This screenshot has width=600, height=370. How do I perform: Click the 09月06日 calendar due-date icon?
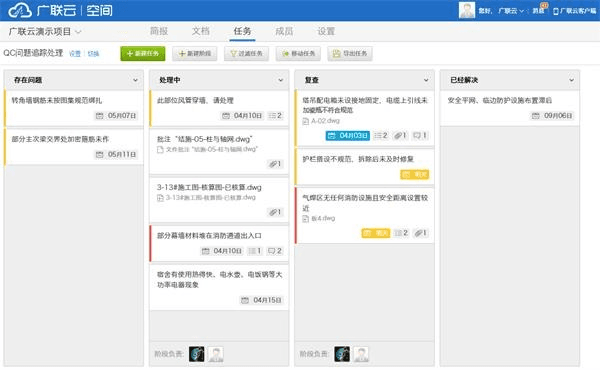(x=536, y=116)
